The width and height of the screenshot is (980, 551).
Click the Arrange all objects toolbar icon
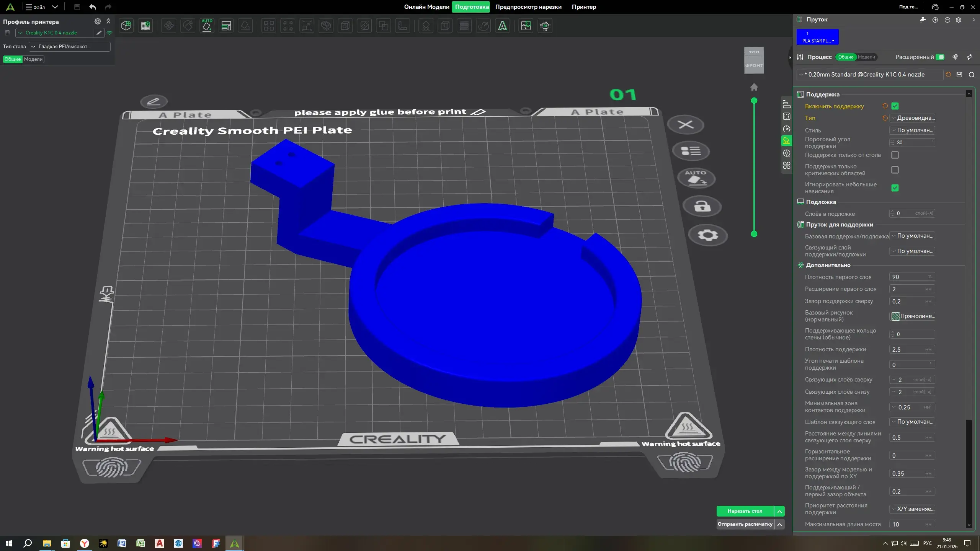[x=226, y=26]
